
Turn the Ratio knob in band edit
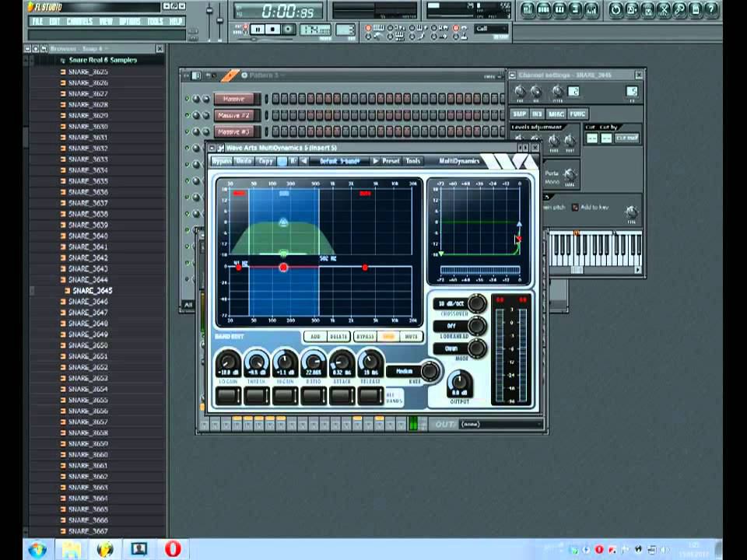pyautogui.click(x=314, y=362)
